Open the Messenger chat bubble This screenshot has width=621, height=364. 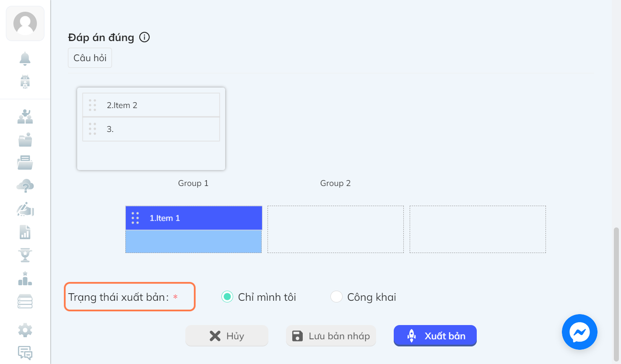[579, 332]
